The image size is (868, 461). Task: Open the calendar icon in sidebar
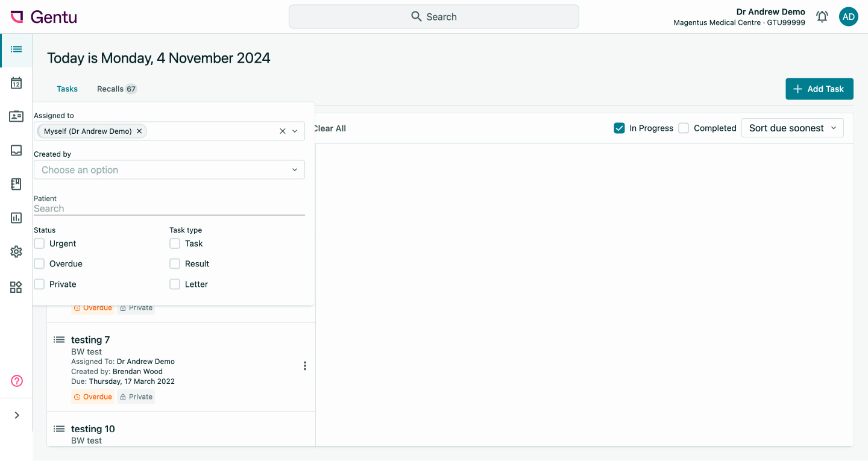pos(16,83)
